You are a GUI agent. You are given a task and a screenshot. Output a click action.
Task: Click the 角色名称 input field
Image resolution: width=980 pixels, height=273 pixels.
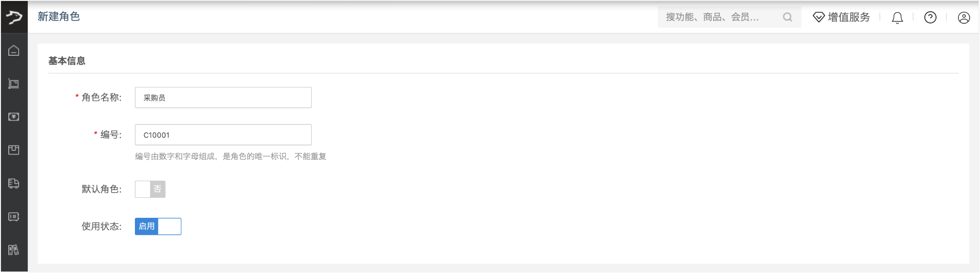pyautogui.click(x=223, y=98)
